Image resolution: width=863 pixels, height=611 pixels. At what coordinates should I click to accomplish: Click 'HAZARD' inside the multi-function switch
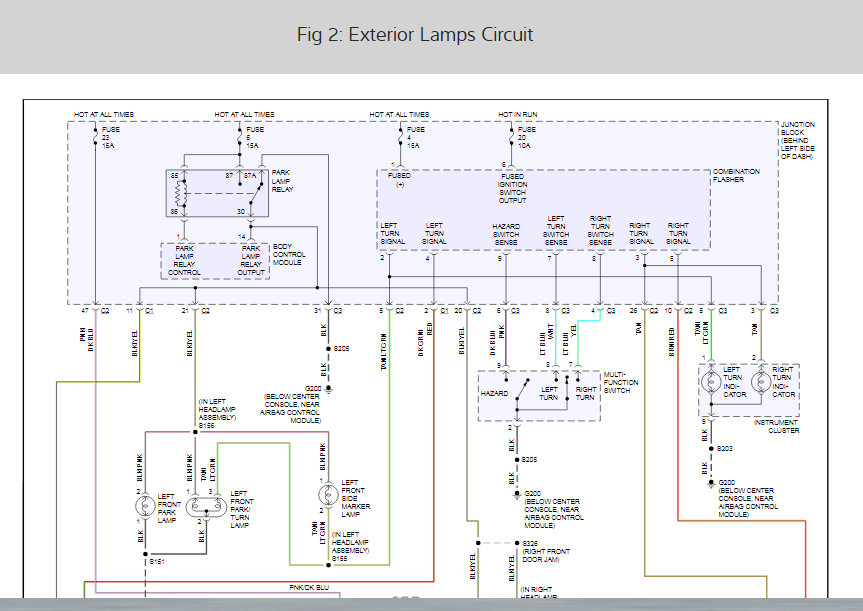point(494,394)
